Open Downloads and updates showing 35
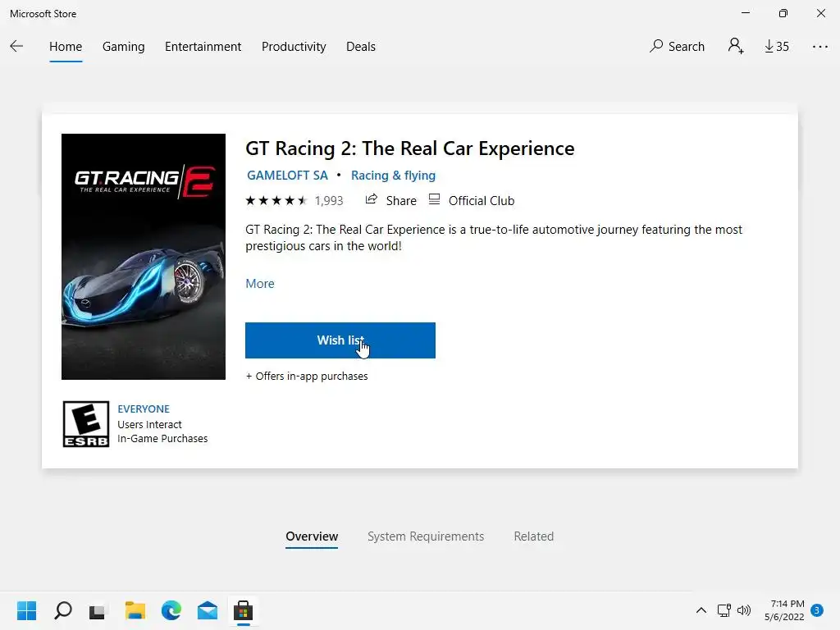Image resolution: width=840 pixels, height=630 pixels. point(776,47)
